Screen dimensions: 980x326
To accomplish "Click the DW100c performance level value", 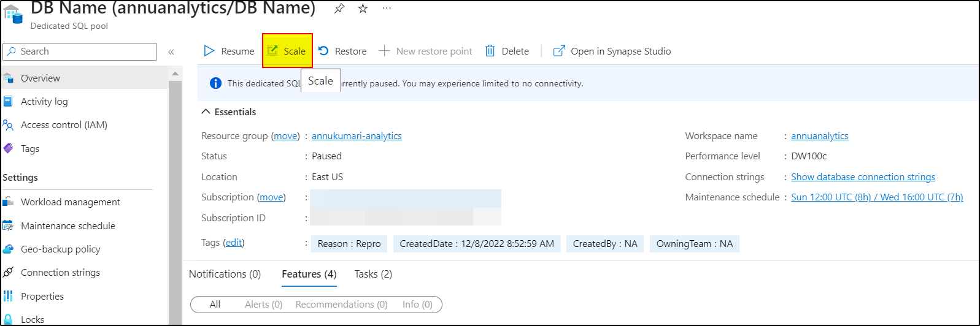I will click(809, 156).
